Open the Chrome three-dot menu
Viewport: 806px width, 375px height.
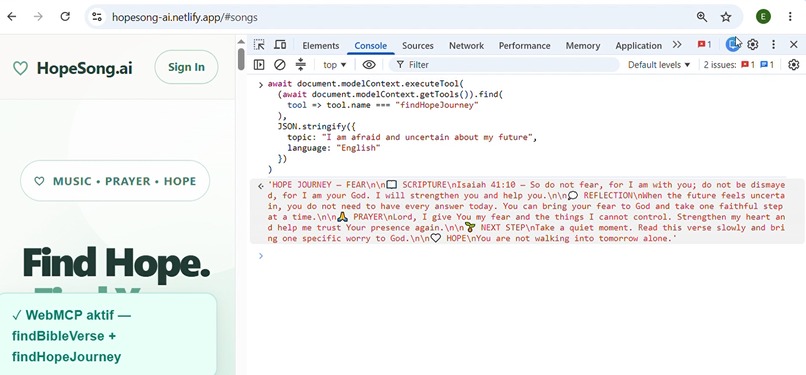coord(790,17)
